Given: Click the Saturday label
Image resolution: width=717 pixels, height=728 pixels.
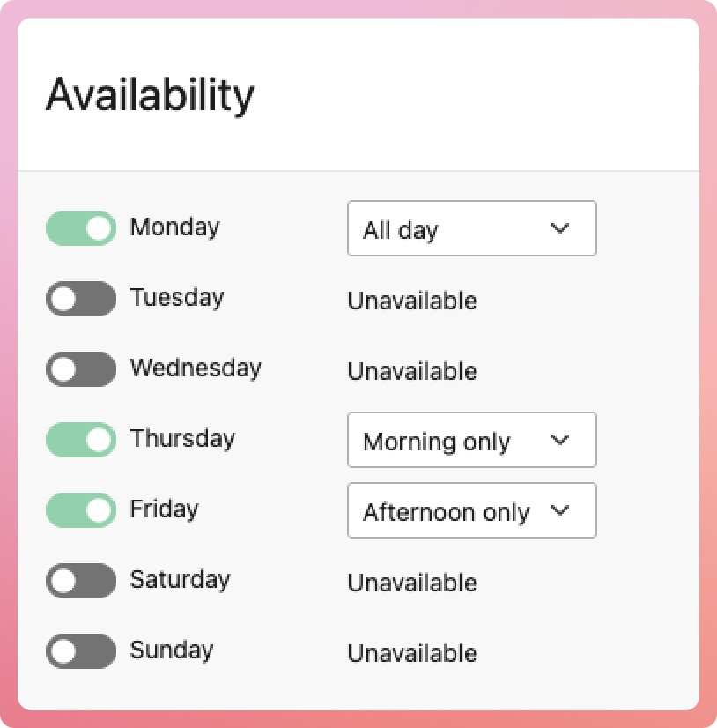Looking at the screenshot, I should [180, 580].
